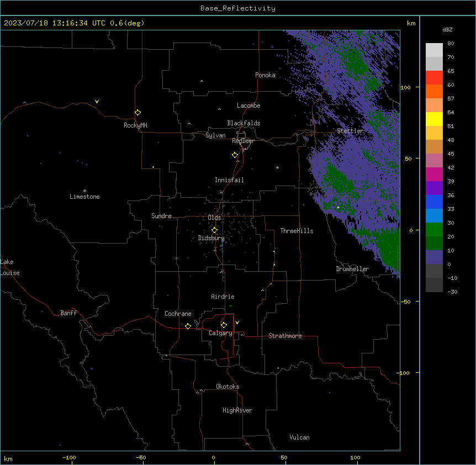Click the asterisk marker east of Innisfail
Viewport: 476px width, 465px height.
tap(277, 167)
